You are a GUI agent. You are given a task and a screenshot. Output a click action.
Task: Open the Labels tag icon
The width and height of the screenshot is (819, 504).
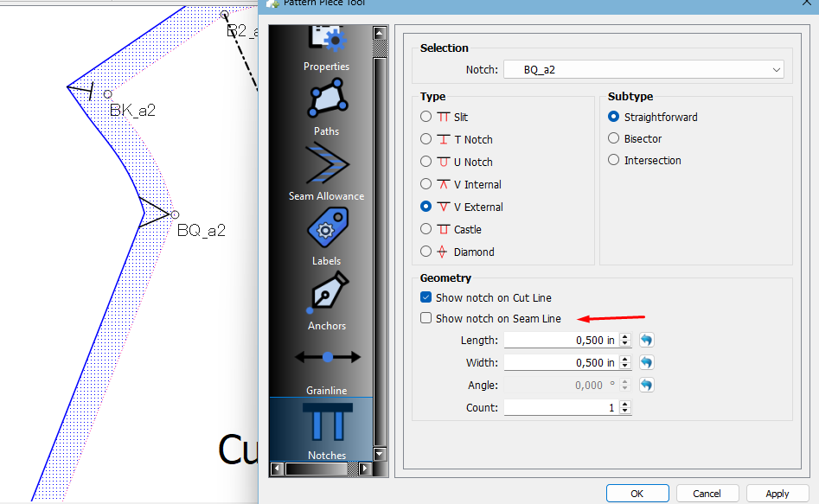tap(326, 231)
